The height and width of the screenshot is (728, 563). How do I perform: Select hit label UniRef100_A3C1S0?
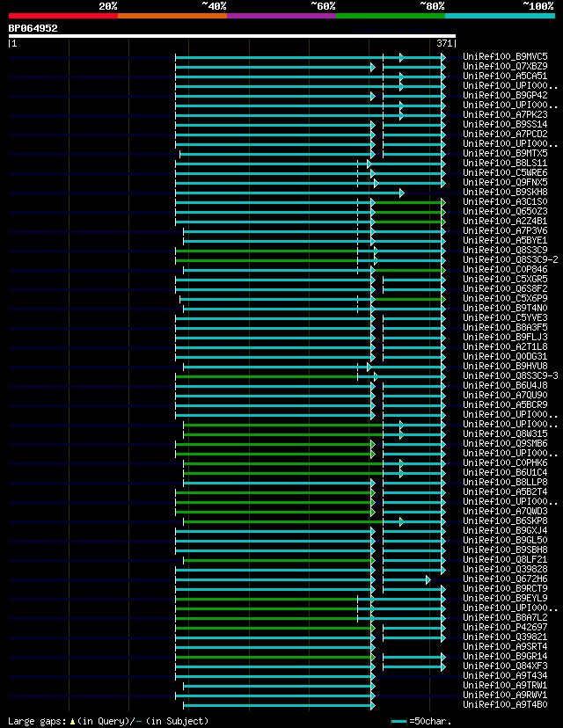506,202
